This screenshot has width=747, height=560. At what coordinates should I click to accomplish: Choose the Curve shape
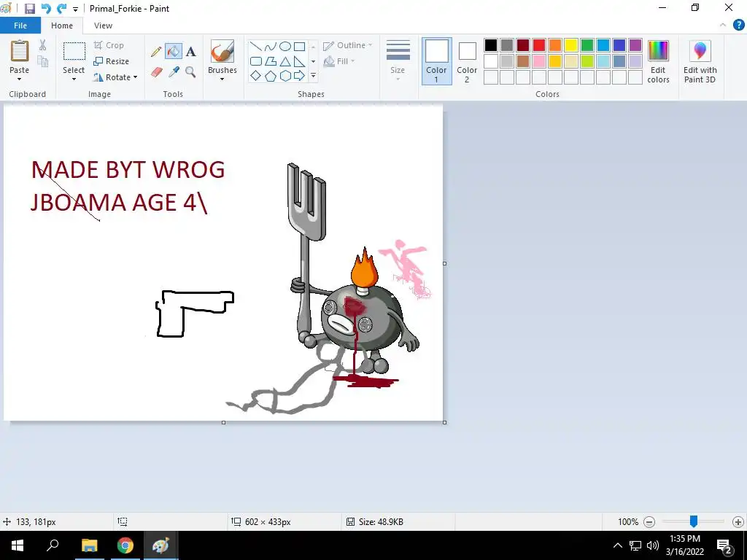coord(271,46)
